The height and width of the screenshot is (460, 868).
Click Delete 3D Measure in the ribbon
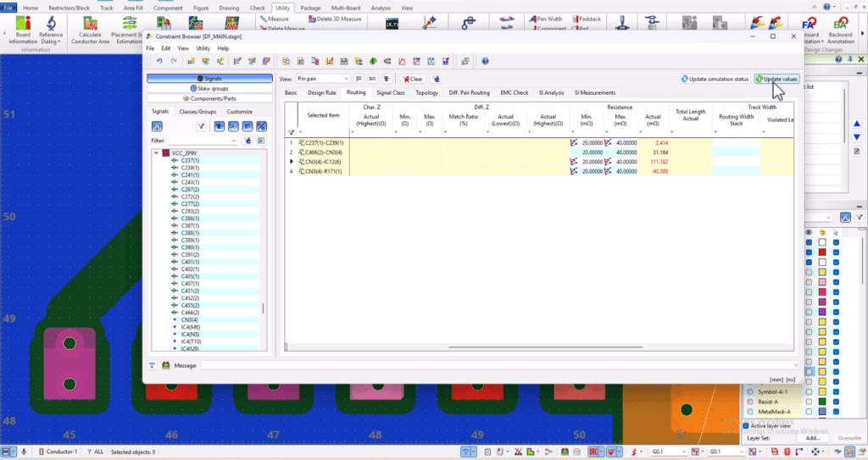point(335,19)
